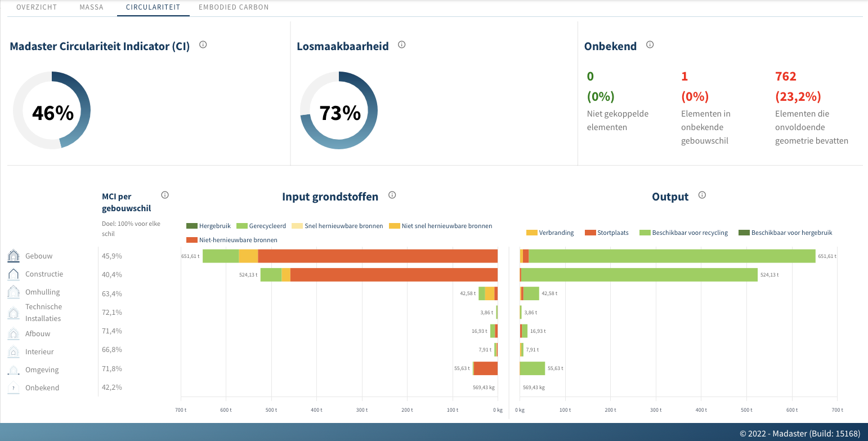Click the Technische Installaties layer icon
This screenshot has height=441, width=868.
click(14, 313)
